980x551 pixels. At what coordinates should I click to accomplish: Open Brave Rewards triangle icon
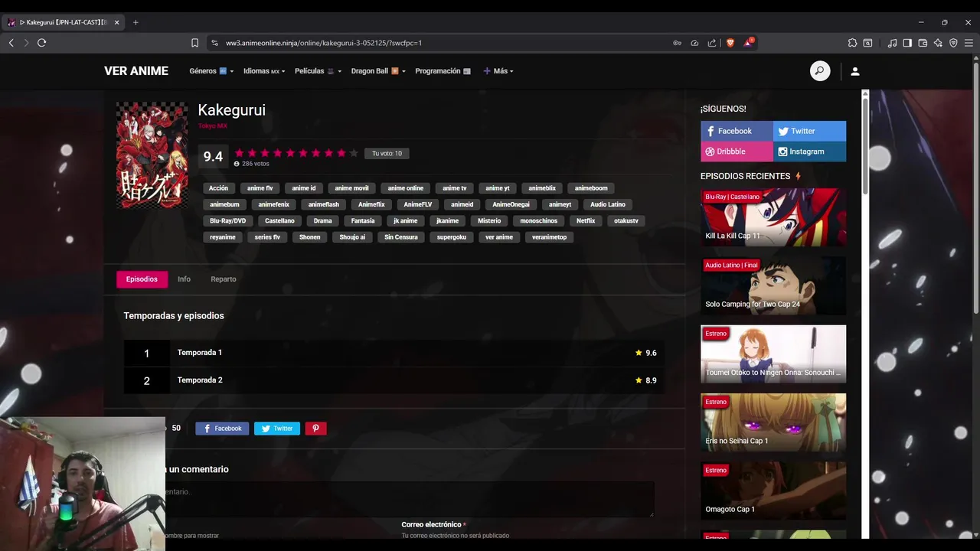pyautogui.click(x=748, y=43)
